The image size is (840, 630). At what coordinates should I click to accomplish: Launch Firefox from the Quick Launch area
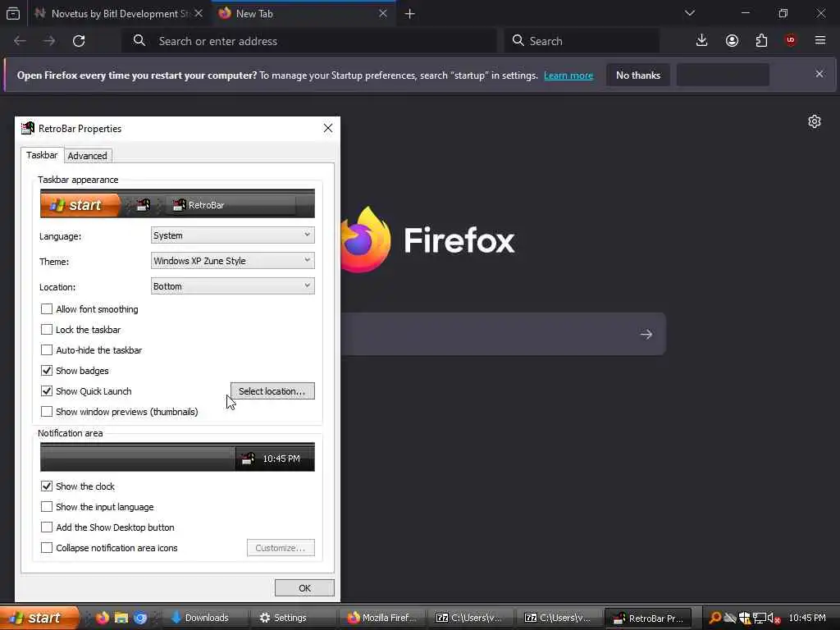click(x=103, y=618)
